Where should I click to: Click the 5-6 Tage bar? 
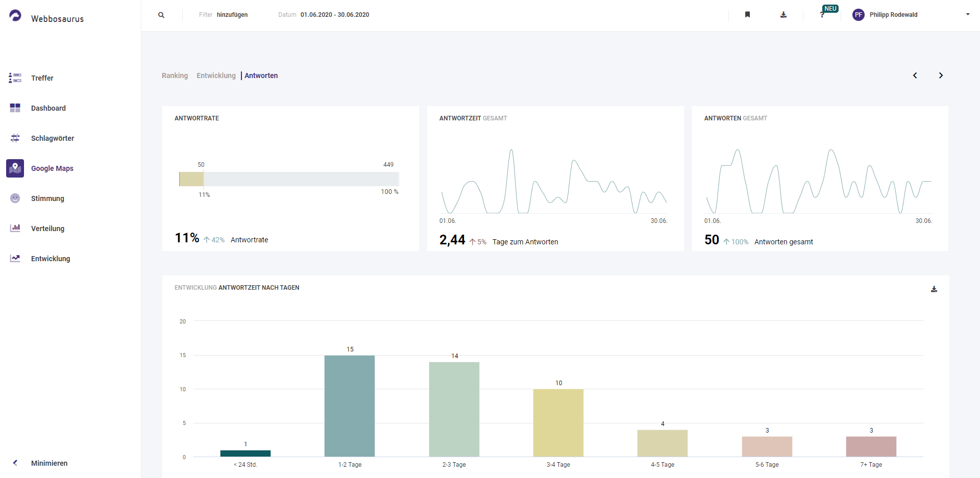pyautogui.click(x=767, y=446)
